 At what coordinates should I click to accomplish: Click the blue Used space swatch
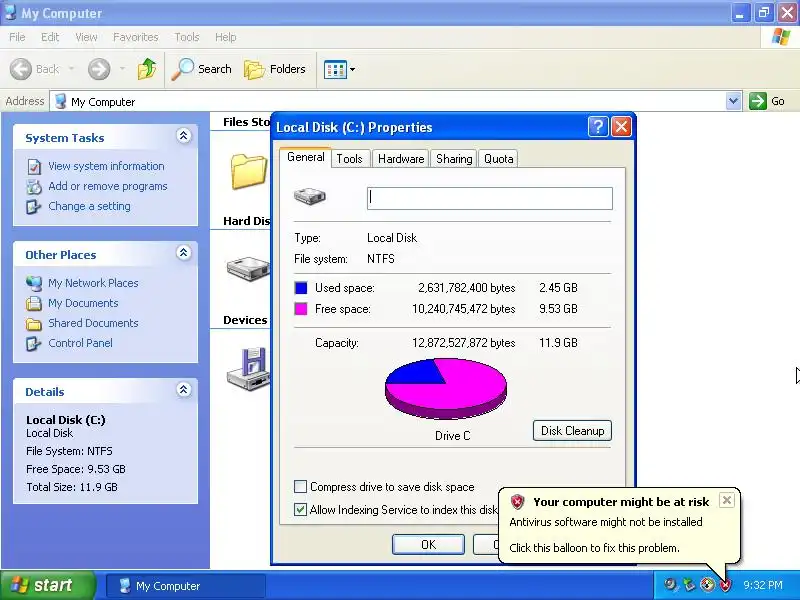pyautogui.click(x=301, y=288)
